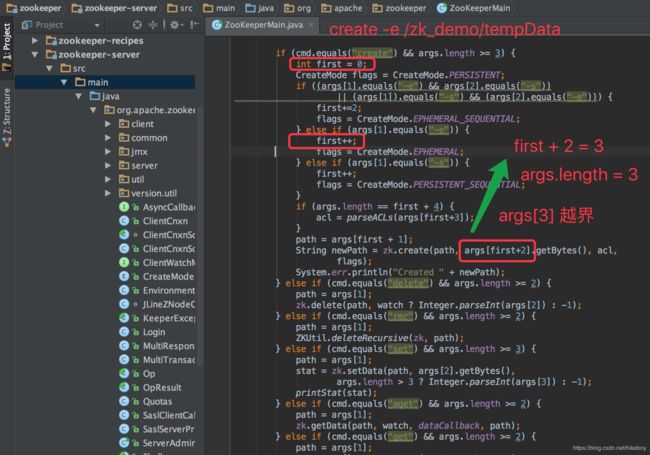Expand the jmx package
Viewport: 650px width, 455px height.
tap(108, 152)
